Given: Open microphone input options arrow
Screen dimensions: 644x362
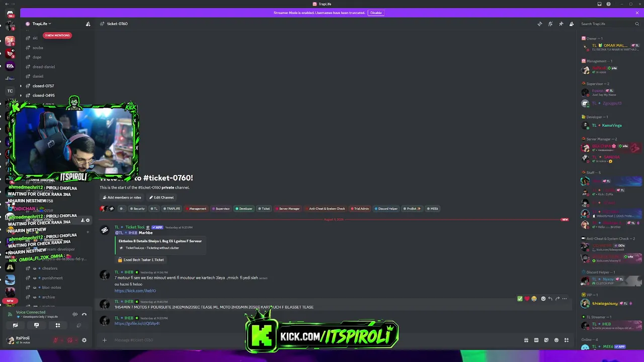Looking at the screenshot, I should pyautogui.click(x=62, y=340).
